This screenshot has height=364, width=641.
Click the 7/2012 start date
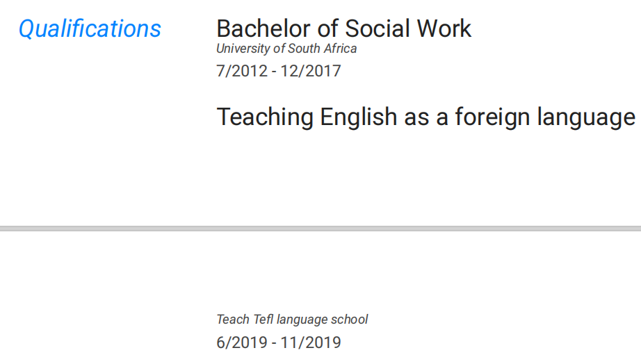click(242, 71)
